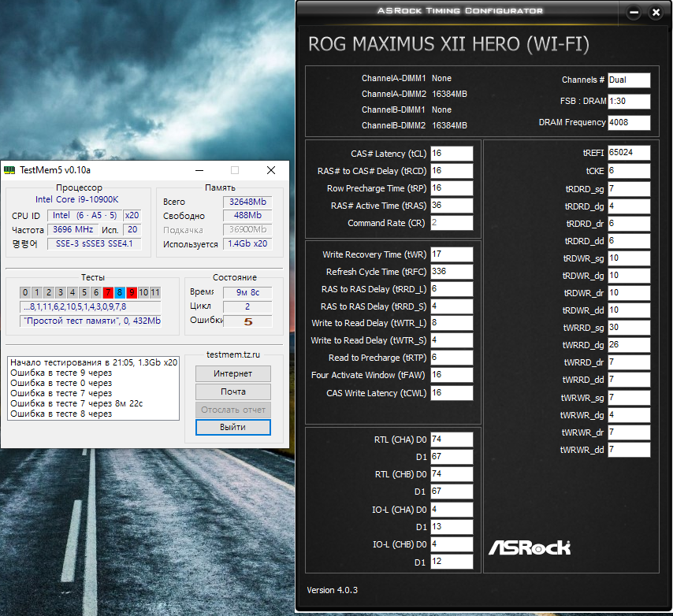This screenshot has width=673, height=616.
Task: Click the IO-L (CHA) D0 field
Action: 452,510
